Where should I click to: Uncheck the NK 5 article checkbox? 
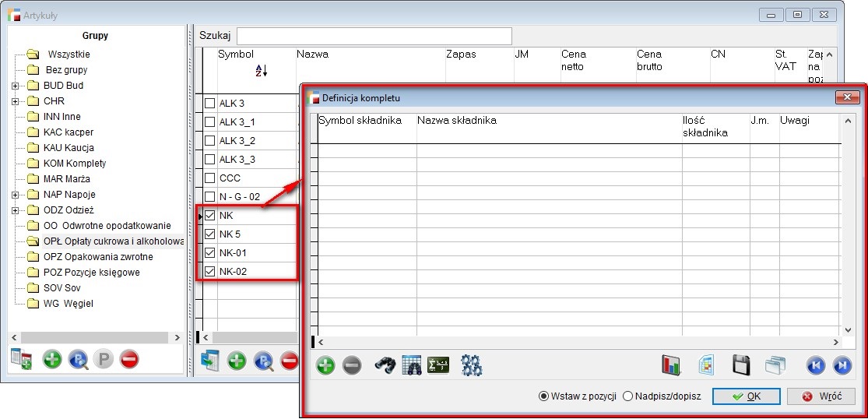pyautogui.click(x=209, y=234)
